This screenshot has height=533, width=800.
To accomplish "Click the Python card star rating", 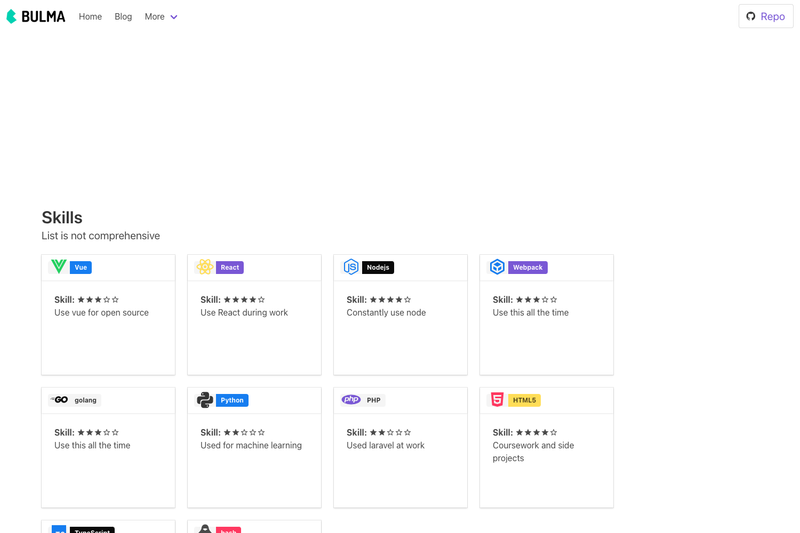I will [244, 433].
